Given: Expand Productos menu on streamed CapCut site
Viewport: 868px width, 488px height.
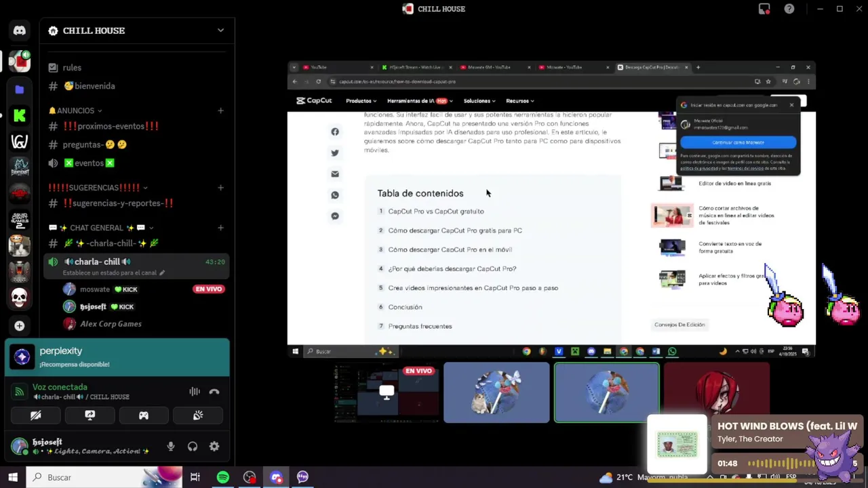Looking at the screenshot, I should pos(361,101).
